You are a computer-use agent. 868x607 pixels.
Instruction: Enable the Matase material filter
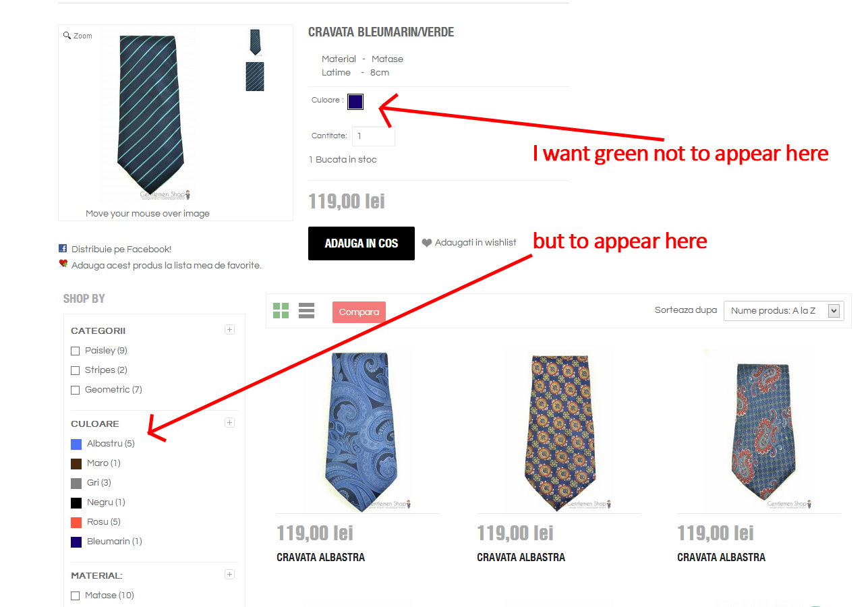[x=76, y=596]
